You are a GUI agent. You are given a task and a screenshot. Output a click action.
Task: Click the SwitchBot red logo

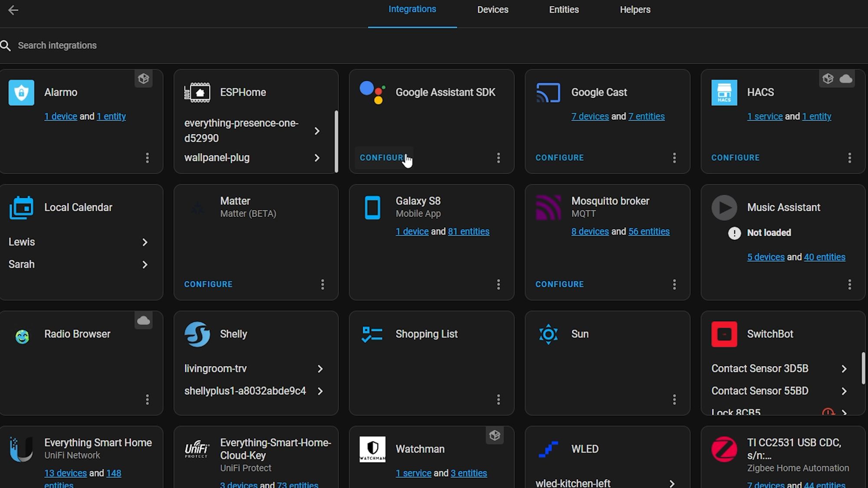(724, 334)
